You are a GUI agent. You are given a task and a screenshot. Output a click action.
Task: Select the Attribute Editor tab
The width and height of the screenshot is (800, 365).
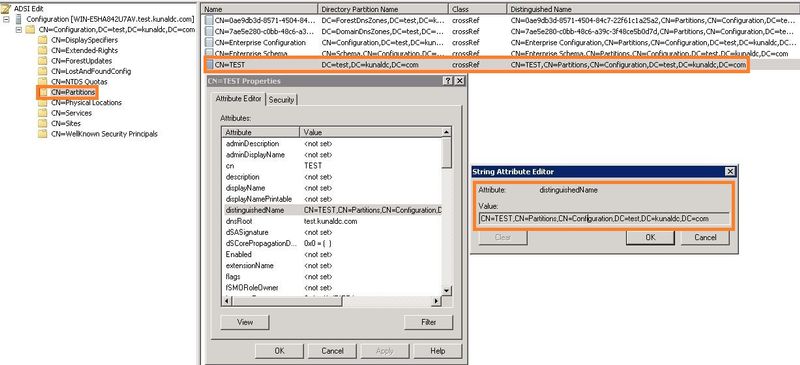click(238, 99)
